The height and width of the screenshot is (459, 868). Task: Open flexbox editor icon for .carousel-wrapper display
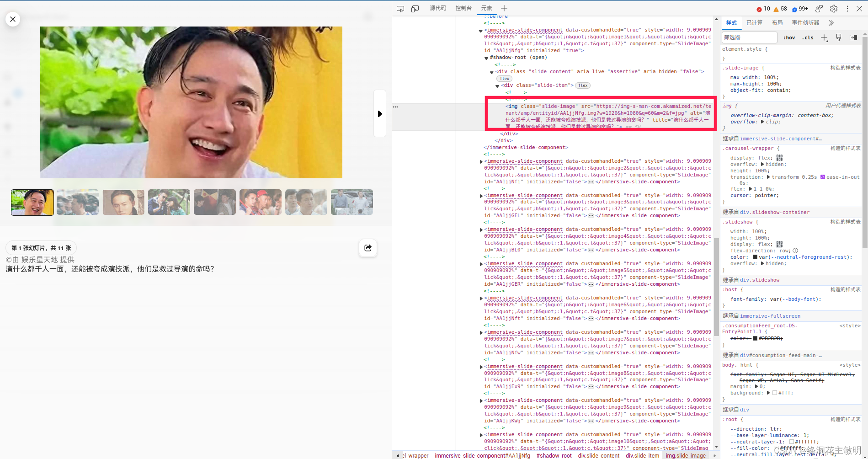point(779,158)
